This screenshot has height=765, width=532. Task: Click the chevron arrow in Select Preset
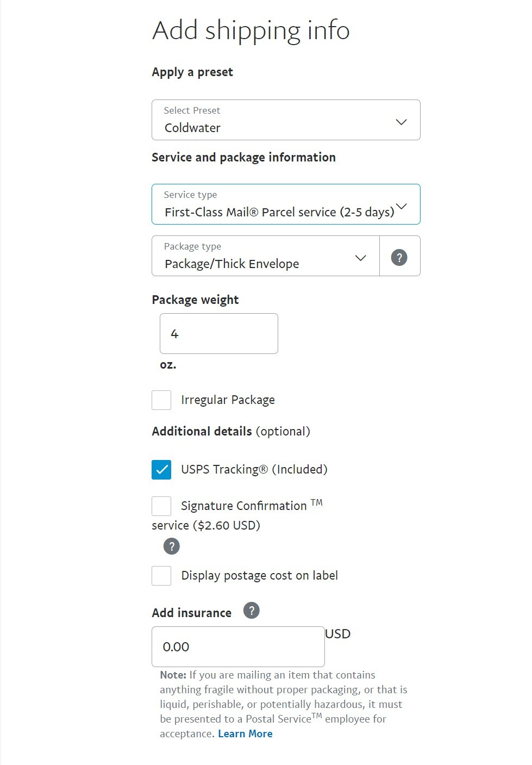tap(401, 122)
